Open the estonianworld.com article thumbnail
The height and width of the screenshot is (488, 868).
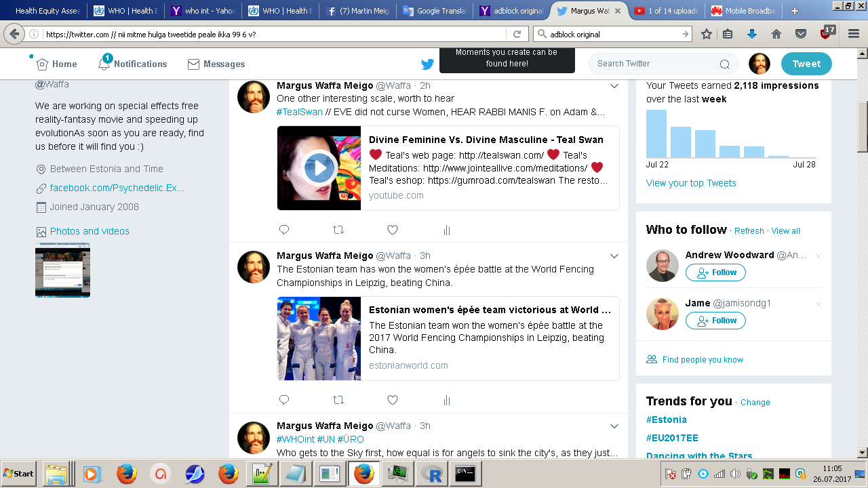[319, 338]
